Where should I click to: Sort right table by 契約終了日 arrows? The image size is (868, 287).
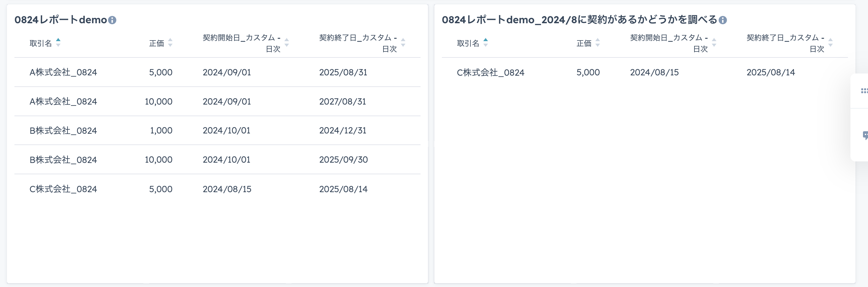[x=830, y=42]
